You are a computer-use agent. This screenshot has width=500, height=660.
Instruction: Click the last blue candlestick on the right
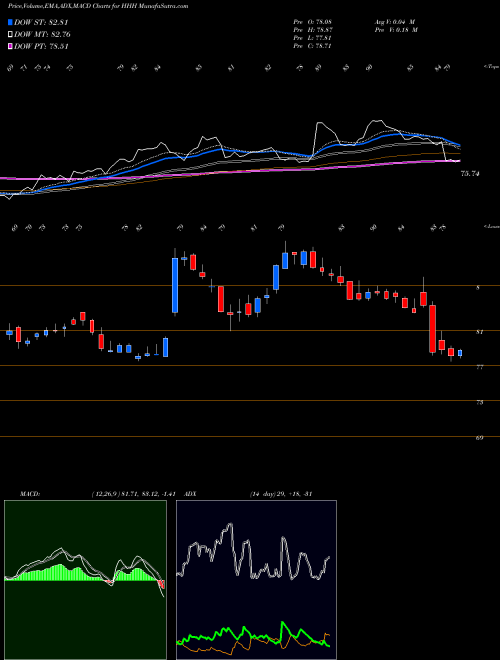460,353
